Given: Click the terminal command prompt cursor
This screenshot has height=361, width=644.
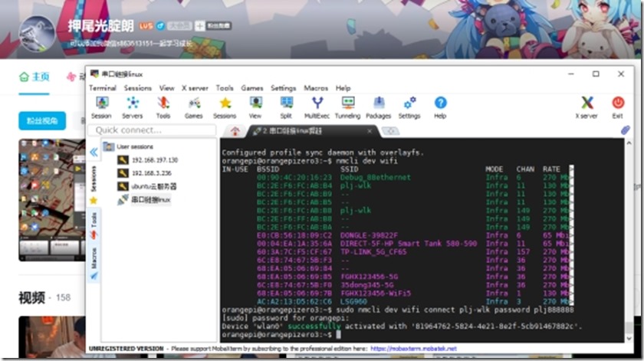Looking at the screenshot, I should point(338,335).
